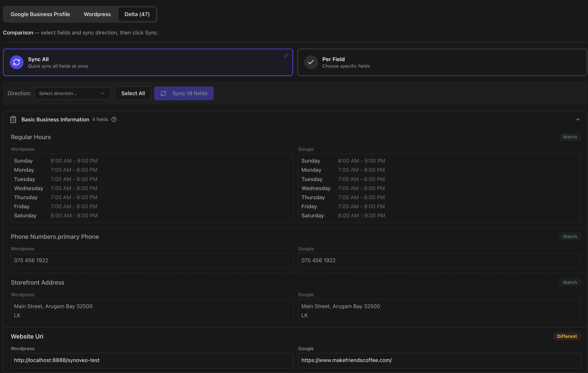Image resolution: width=588 pixels, height=373 pixels.
Task: Click refresh icon in Sync 18 fields button
Action: click(163, 93)
